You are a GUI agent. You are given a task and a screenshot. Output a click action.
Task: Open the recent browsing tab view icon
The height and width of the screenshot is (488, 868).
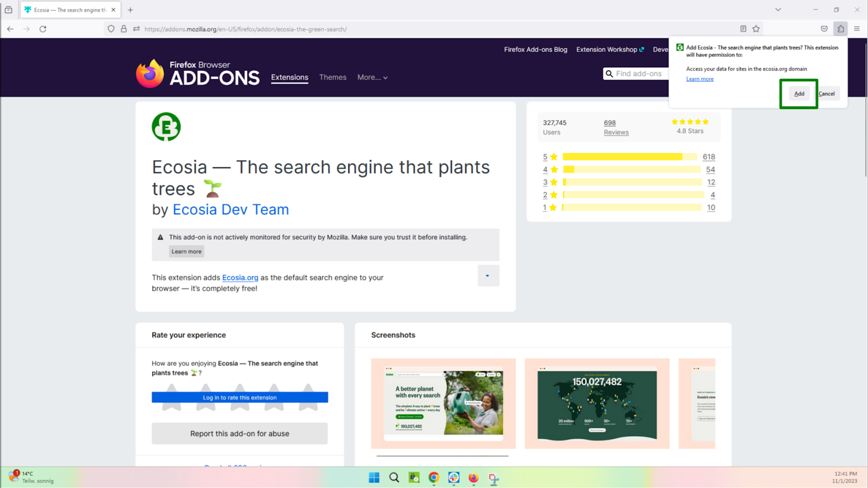(x=9, y=10)
